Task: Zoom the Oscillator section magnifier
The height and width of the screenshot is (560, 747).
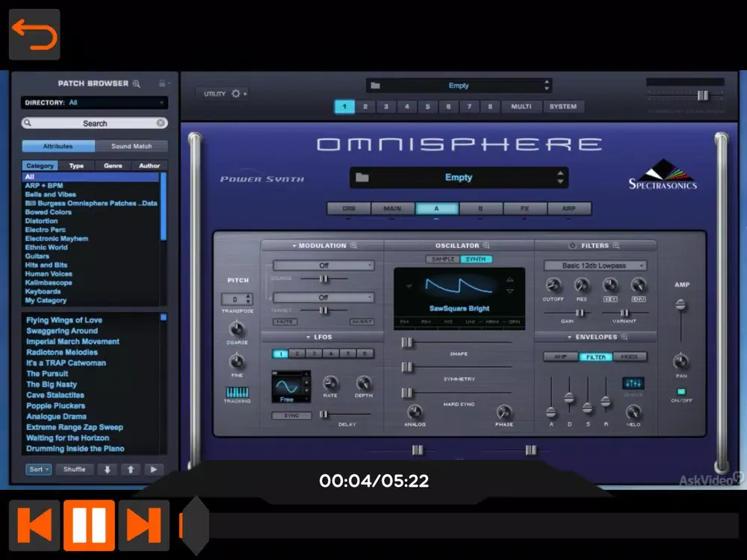Action: 486,245
